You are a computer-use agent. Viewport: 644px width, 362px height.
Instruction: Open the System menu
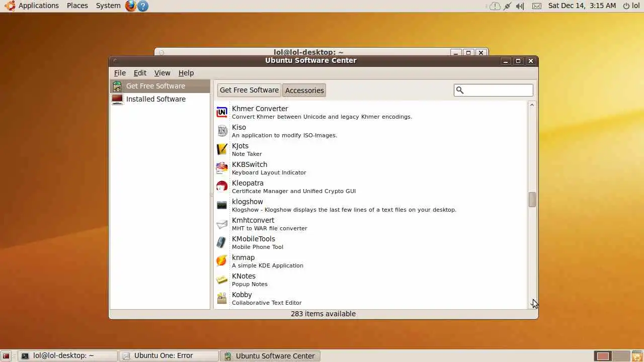[x=108, y=6]
